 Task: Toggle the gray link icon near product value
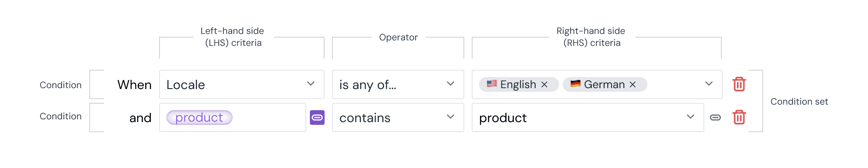[x=715, y=118]
